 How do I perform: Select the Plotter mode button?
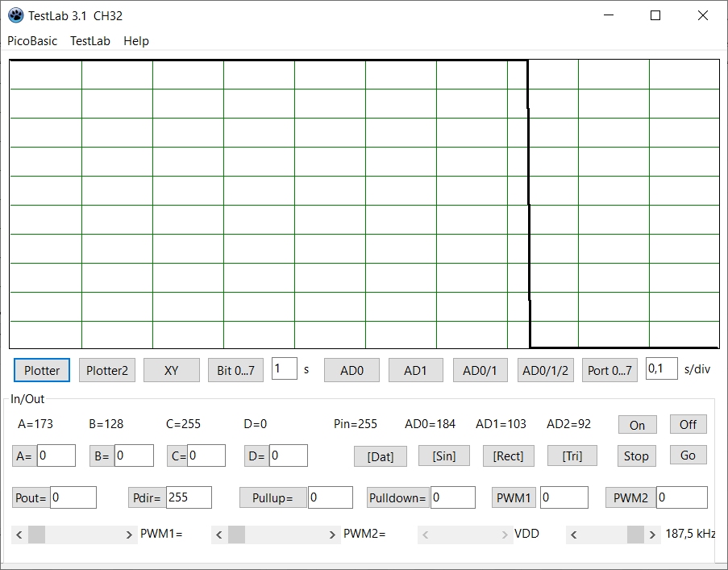42,370
